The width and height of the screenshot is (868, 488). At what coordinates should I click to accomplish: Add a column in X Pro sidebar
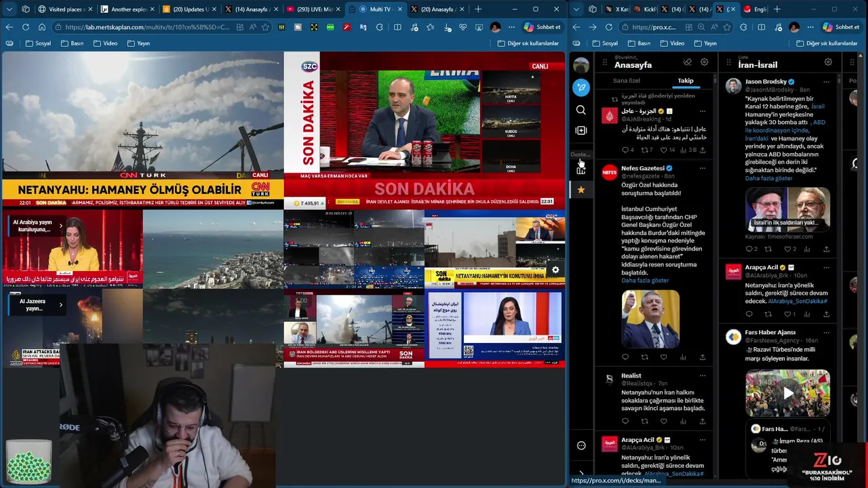point(581,130)
